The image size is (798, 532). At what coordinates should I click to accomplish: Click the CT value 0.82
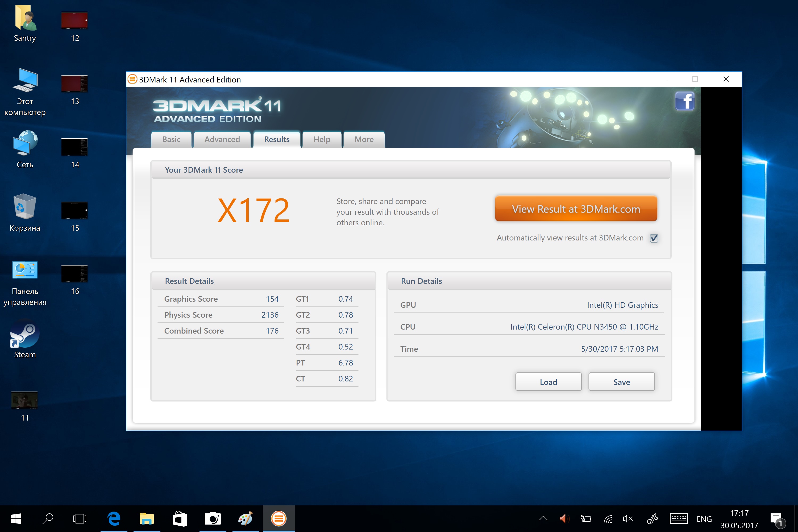[345, 379]
